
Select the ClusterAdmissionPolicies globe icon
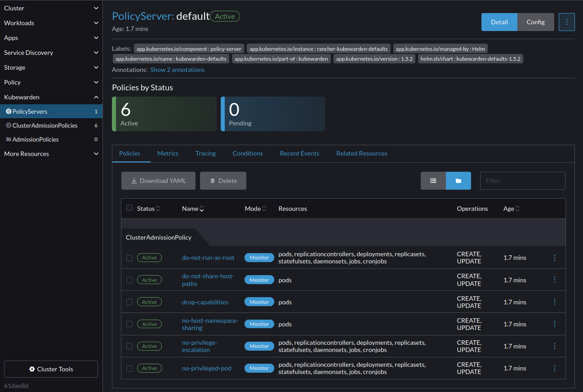9,125
